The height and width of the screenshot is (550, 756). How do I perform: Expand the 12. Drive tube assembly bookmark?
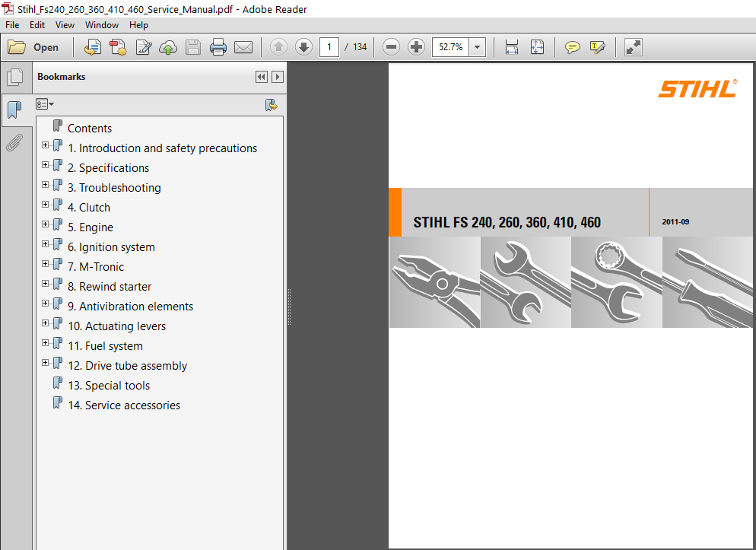tap(45, 362)
